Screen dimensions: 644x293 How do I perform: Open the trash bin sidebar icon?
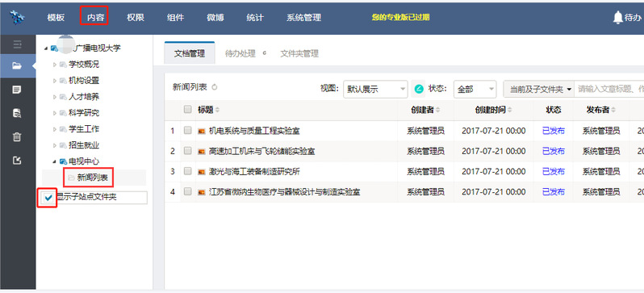(x=17, y=137)
